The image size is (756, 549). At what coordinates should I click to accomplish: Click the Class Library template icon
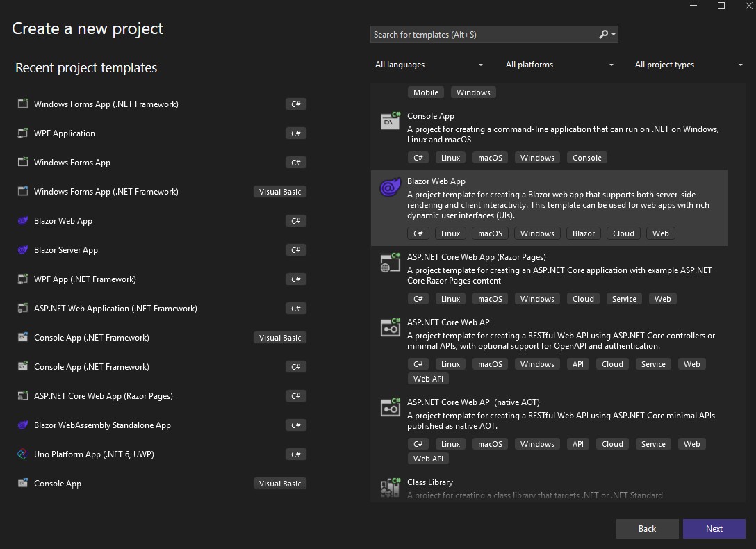pos(390,487)
